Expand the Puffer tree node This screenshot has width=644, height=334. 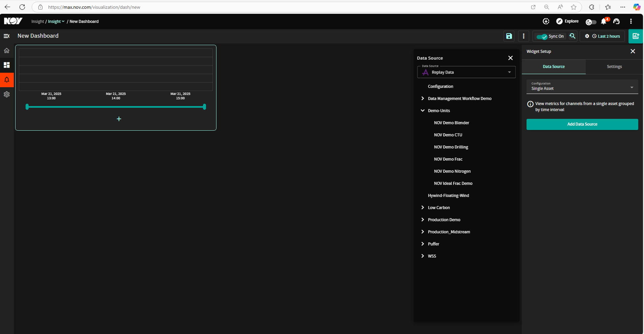422,244
